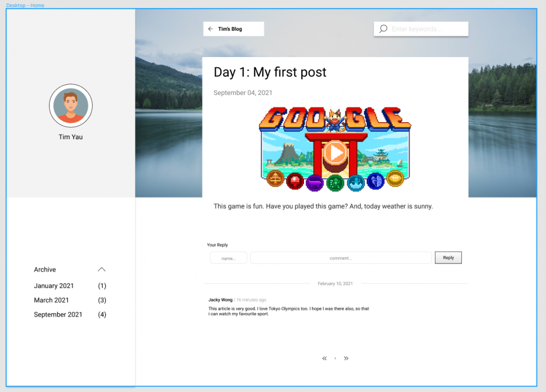Click the orange archery badge in the doodle
This screenshot has width=546, height=392.
tap(275, 179)
